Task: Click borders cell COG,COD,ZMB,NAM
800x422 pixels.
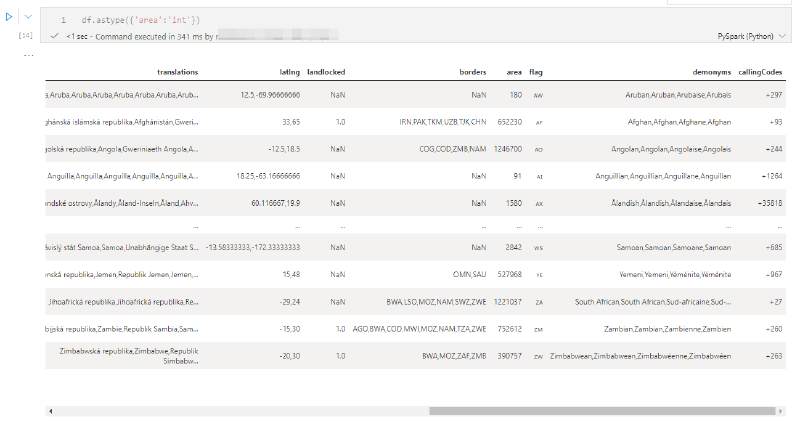Action: click(x=453, y=149)
